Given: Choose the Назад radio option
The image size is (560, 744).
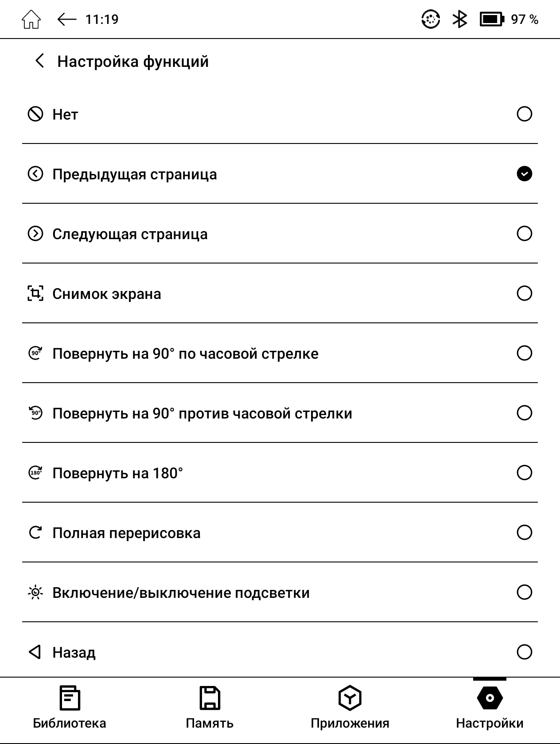Looking at the screenshot, I should click(524, 652).
